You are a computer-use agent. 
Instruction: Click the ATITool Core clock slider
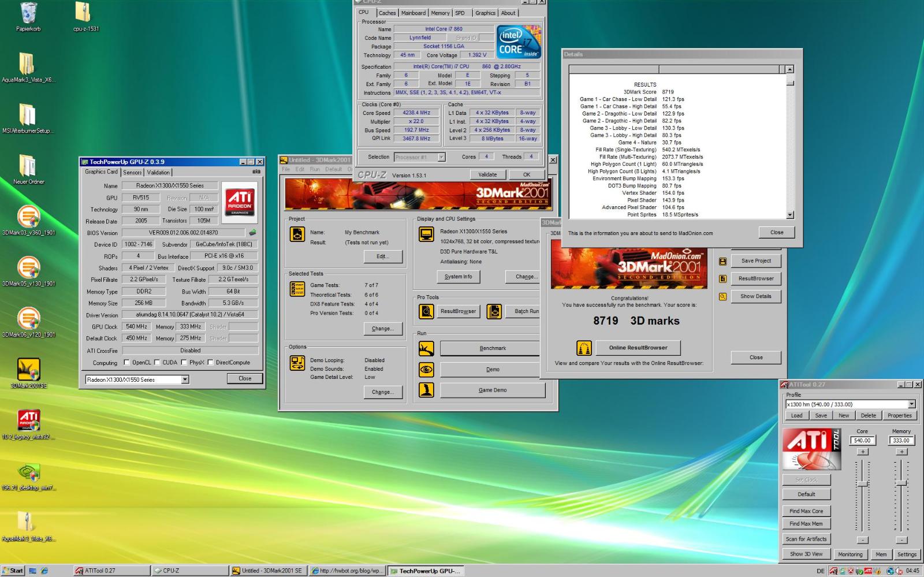[x=862, y=484]
